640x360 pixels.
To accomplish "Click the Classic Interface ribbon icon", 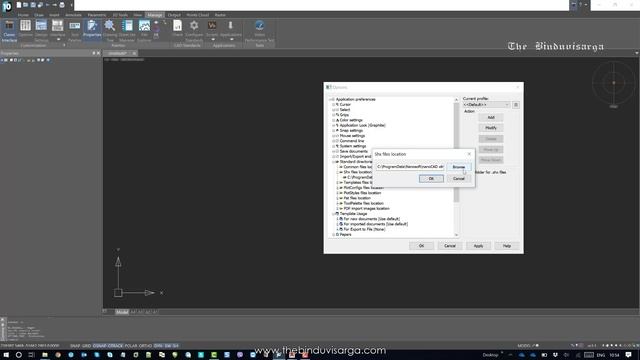I will [9, 31].
